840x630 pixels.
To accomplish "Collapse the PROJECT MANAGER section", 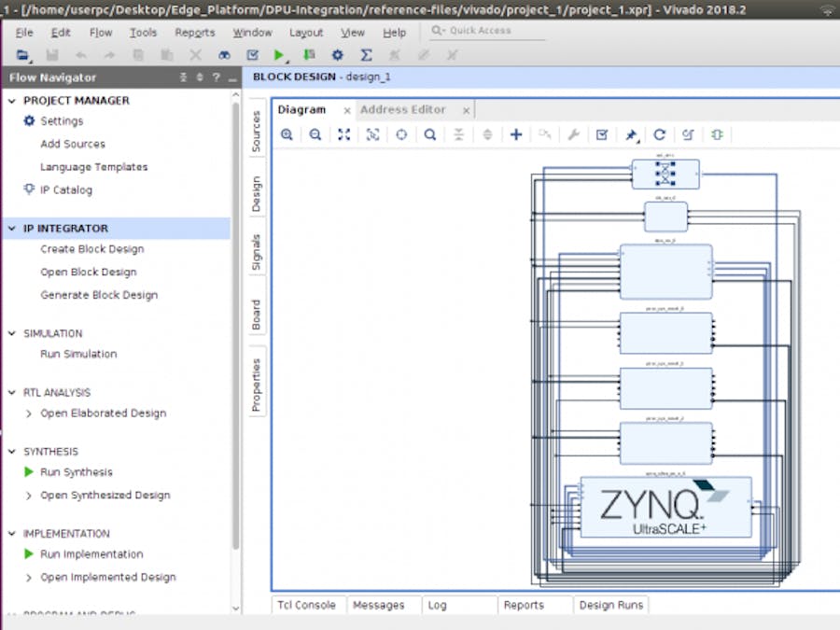I will [12, 101].
